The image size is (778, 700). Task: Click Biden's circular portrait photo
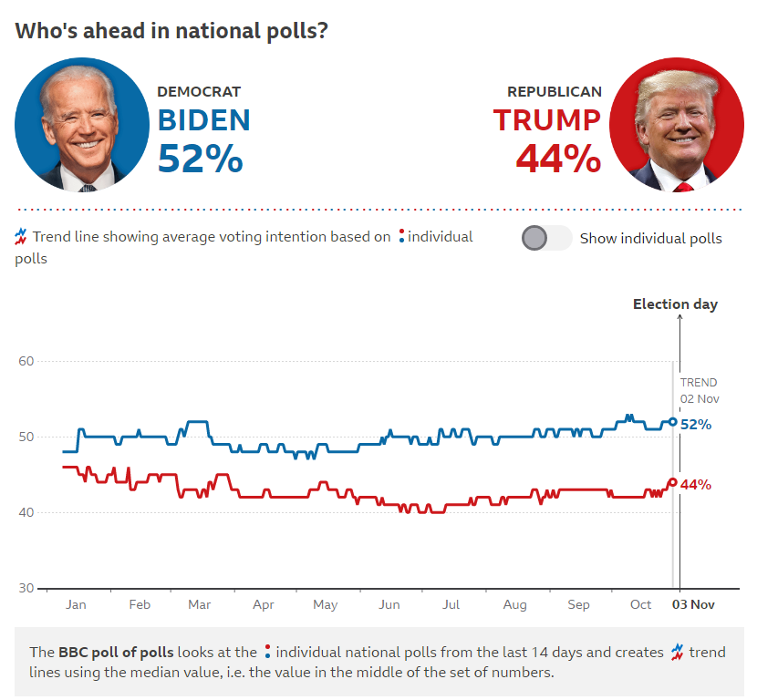point(82,125)
